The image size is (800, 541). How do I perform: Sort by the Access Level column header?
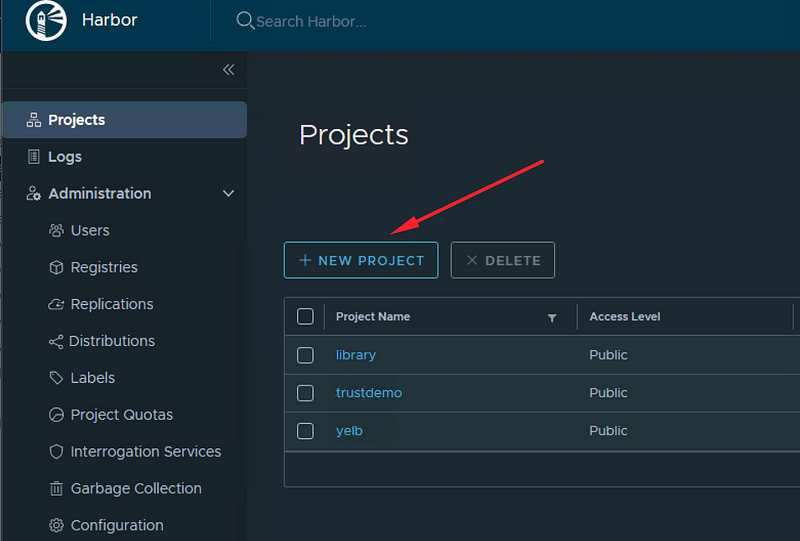[x=625, y=316]
